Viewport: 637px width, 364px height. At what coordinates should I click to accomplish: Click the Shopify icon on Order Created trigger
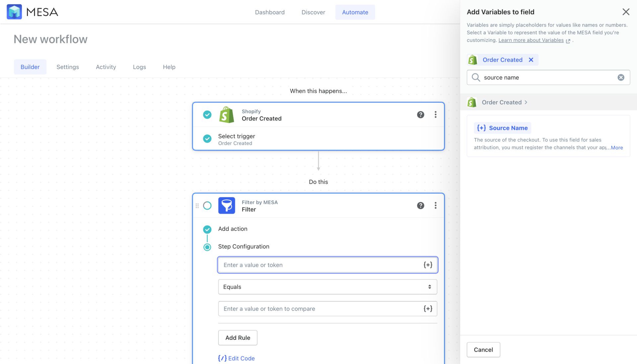tap(227, 115)
